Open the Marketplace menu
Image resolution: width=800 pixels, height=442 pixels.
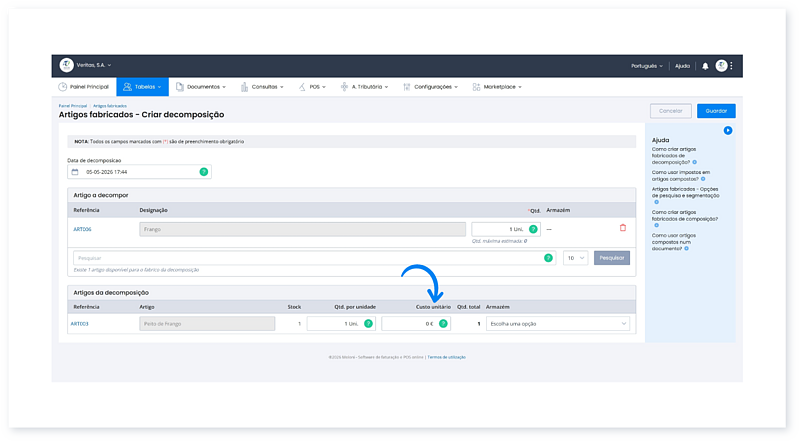click(497, 87)
